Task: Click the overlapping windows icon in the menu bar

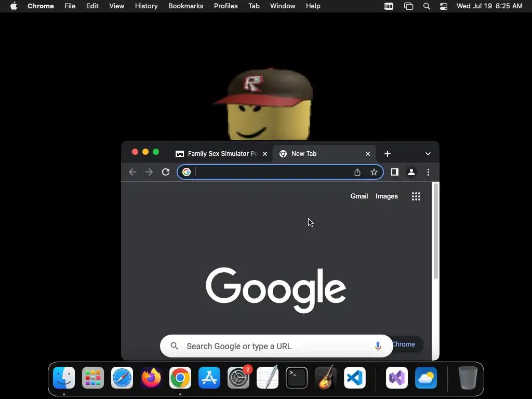Action: (x=408, y=6)
